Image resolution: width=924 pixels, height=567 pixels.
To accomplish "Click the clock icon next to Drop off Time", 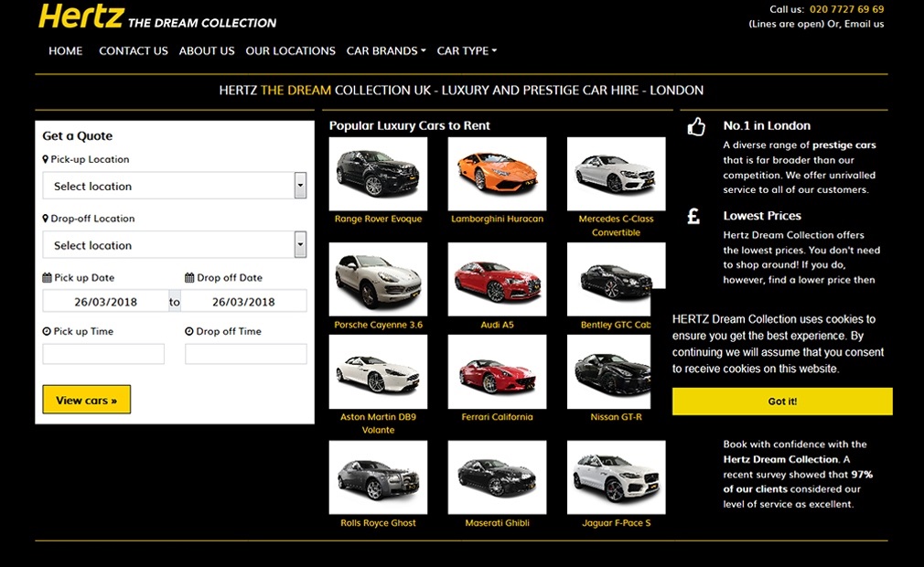I will pyautogui.click(x=189, y=331).
